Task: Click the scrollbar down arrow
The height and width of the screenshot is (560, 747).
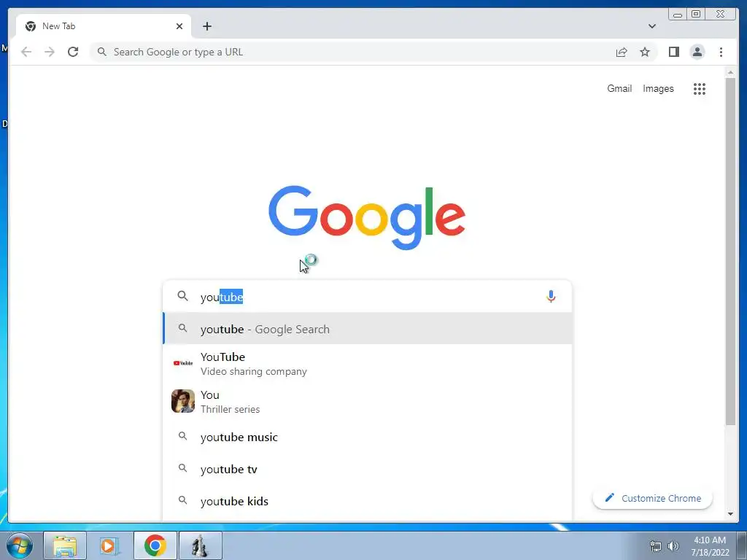Action: [730, 514]
